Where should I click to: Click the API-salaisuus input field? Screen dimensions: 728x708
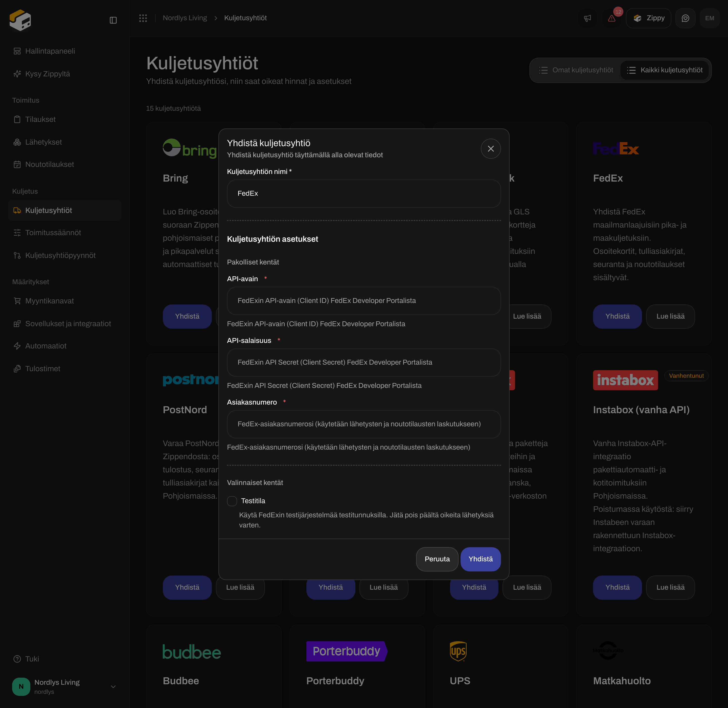pos(364,363)
